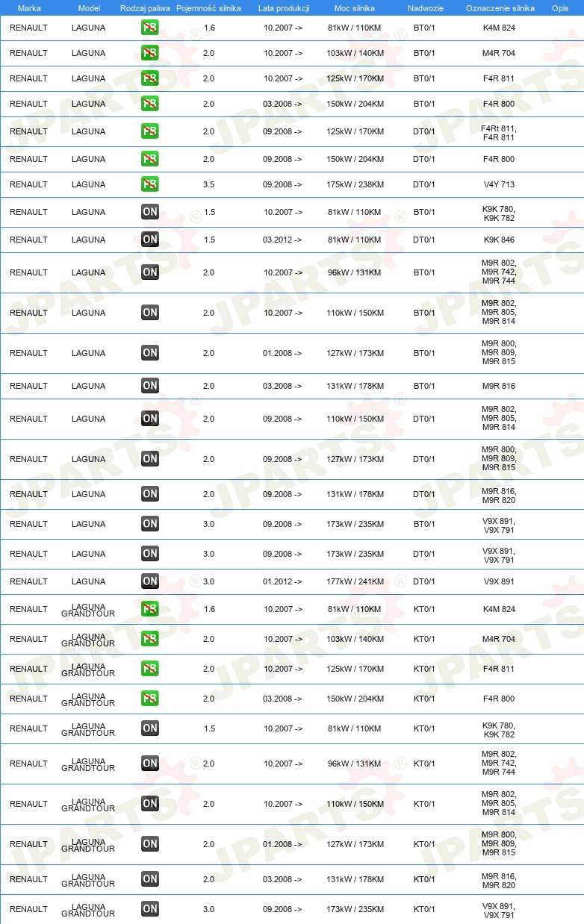Click 175kW / 238KM power cell
Image resolution: width=584 pixels, height=924 pixels.
[355, 184]
